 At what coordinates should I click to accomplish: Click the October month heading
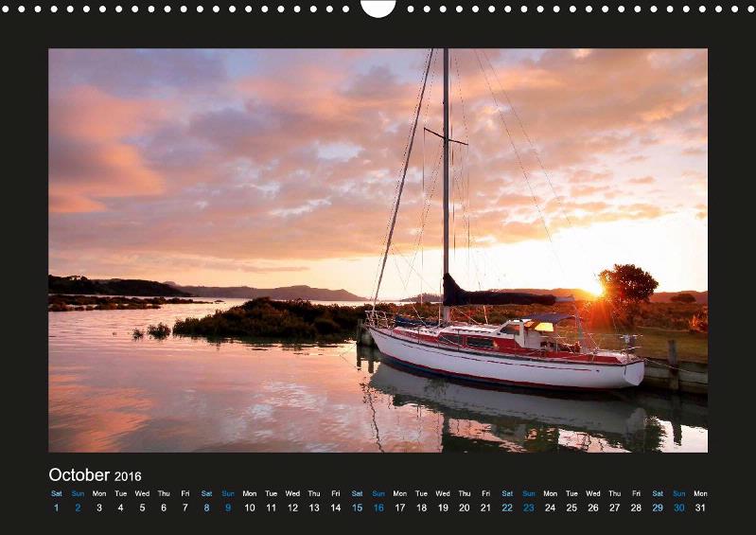79,475
